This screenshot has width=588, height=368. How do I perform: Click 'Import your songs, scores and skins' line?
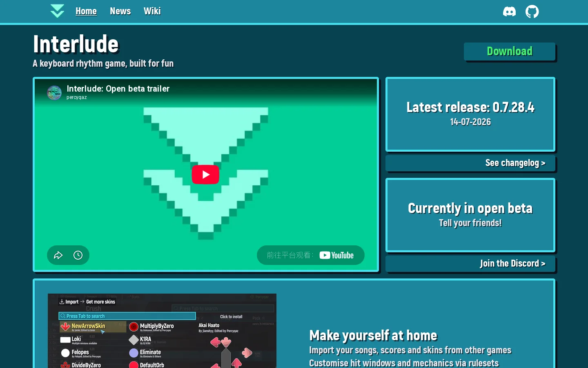(x=410, y=350)
